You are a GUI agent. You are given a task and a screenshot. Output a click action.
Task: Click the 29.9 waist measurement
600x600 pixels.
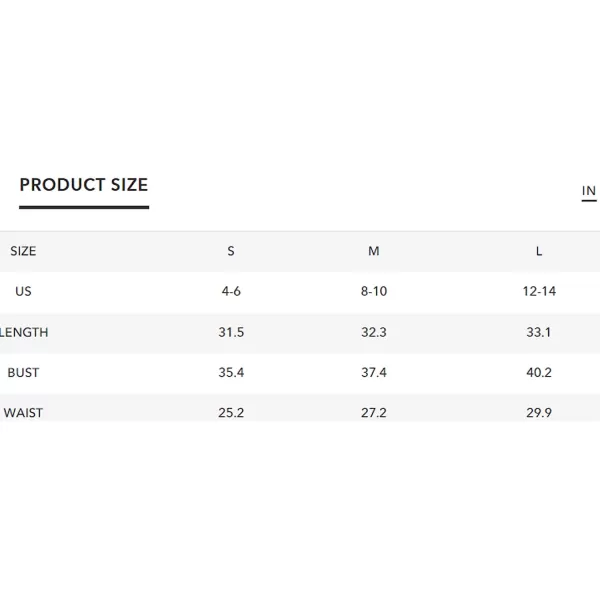(539, 413)
